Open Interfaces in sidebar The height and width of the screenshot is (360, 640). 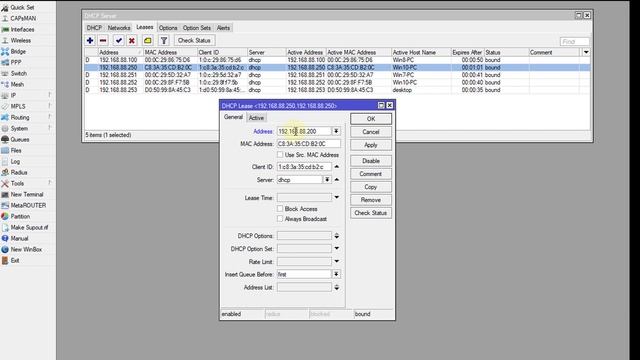(22, 29)
